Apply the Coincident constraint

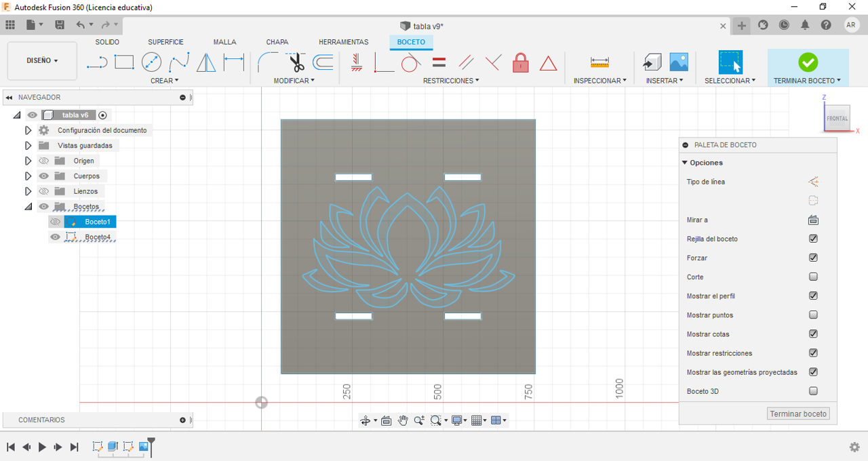coord(357,63)
